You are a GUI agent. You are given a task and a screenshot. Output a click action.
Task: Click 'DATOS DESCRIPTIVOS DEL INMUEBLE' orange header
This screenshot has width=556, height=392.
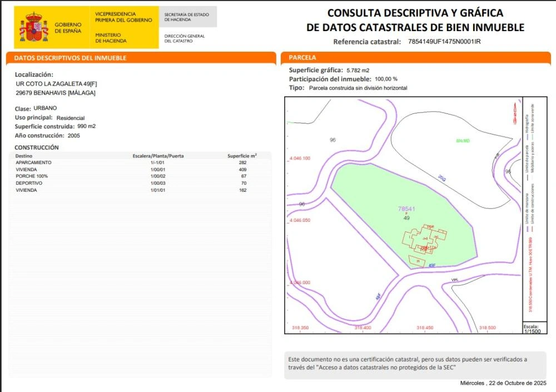tap(141, 58)
